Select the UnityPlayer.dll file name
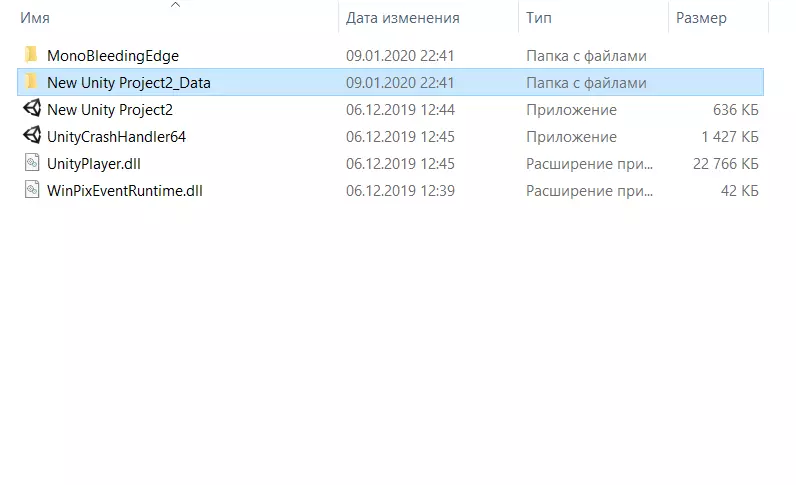This screenshot has height=485, width=796. point(94,164)
